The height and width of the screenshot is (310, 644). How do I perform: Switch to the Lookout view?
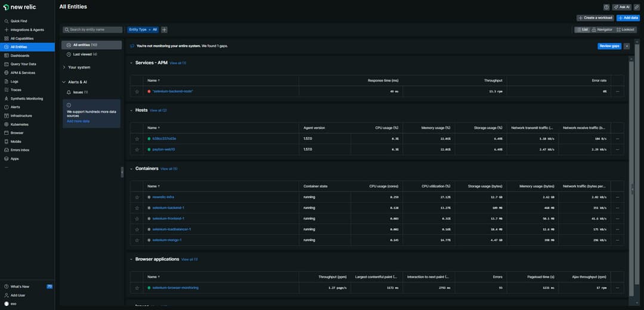coord(626,30)
